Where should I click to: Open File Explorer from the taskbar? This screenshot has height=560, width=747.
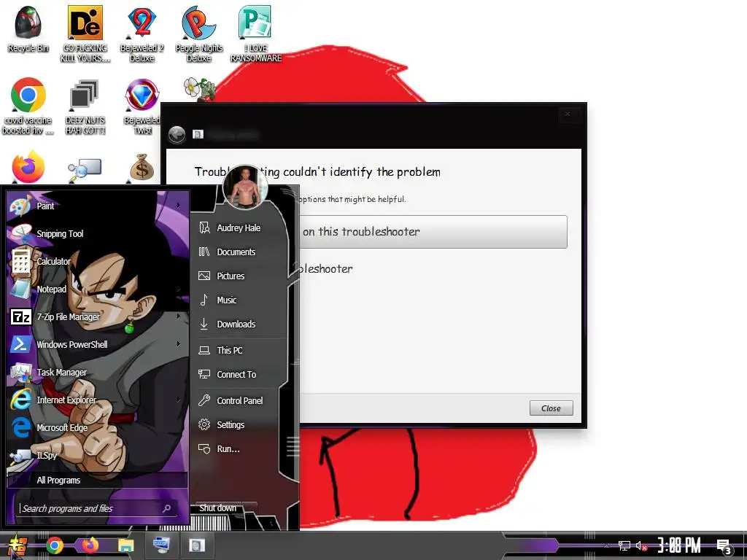click(x=125, y=545)
